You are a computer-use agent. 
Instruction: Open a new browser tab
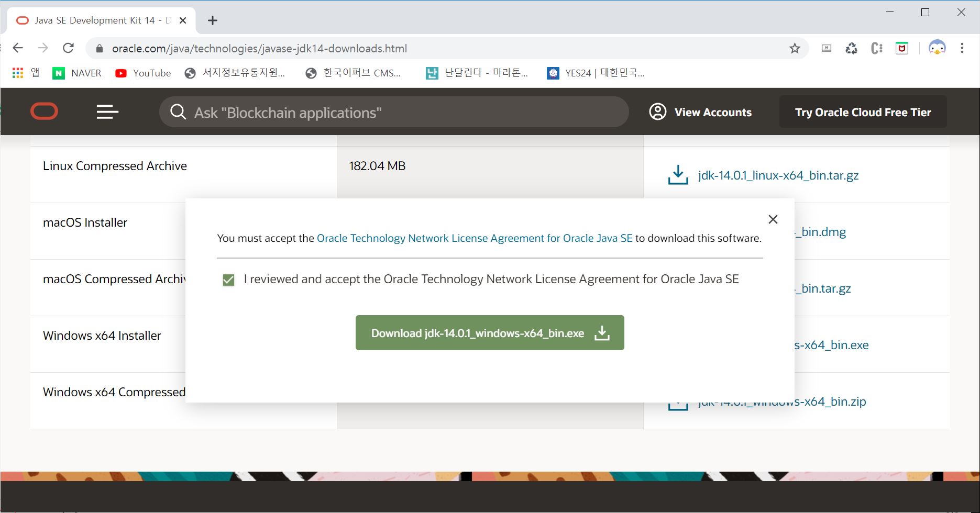pyautogui.click(x=212, y=20)
